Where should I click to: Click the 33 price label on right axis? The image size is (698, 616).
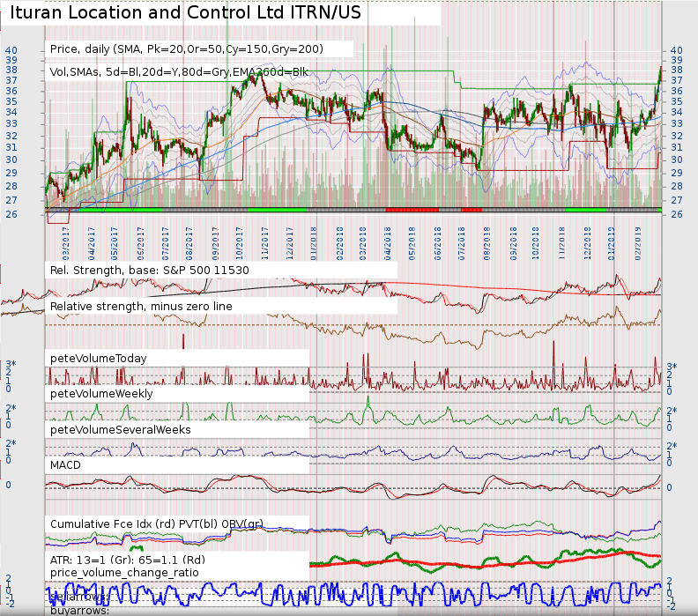pos(677,123)
